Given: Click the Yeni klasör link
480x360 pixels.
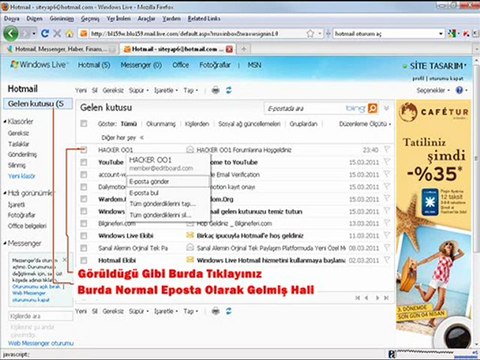Looking at the screenshot, I should [x=21, y=176].
